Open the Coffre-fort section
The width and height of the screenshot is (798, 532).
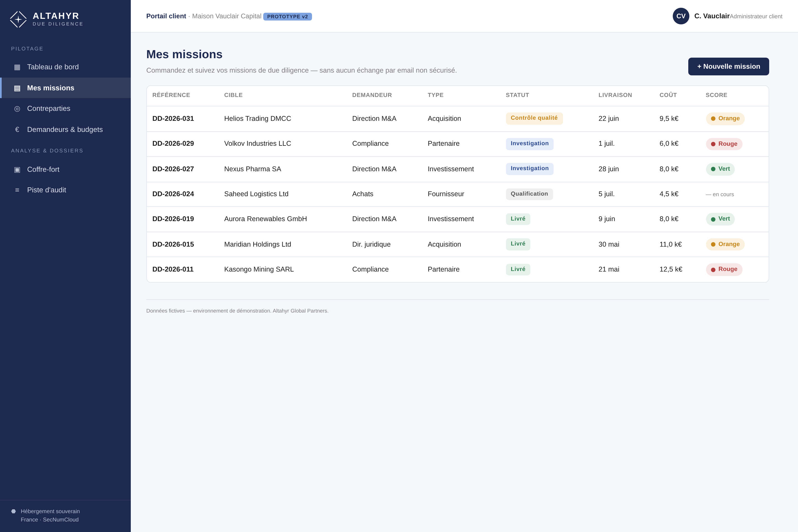pos(65,169)
